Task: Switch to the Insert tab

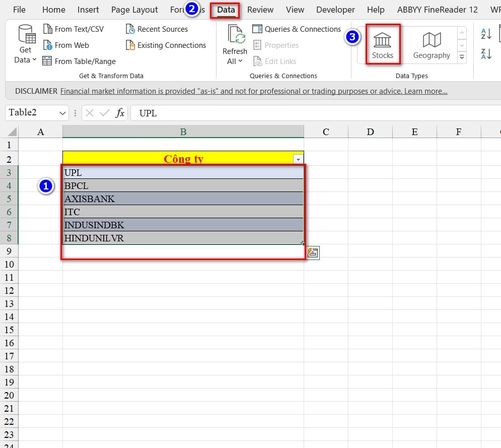Action: pos(88,10)
